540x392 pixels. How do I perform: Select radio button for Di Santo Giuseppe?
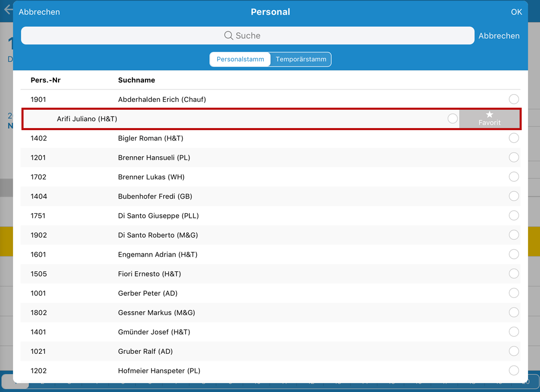(x=513, y=215)
